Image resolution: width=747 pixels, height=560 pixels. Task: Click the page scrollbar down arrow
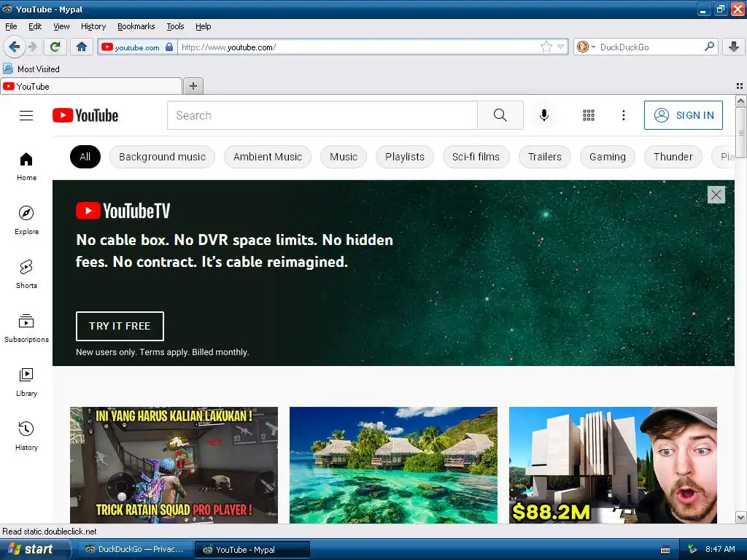[740, 517]
